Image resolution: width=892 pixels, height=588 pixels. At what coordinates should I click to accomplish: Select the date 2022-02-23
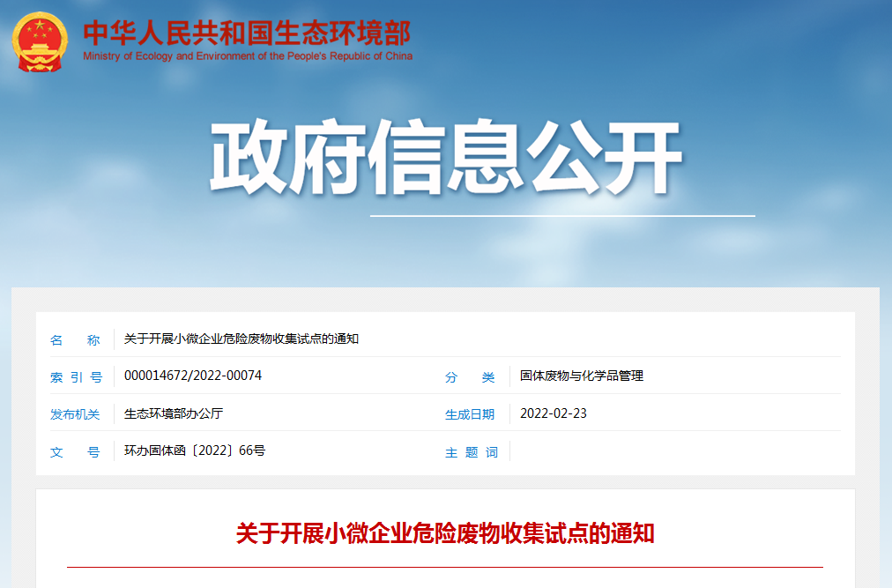(553, 413)
